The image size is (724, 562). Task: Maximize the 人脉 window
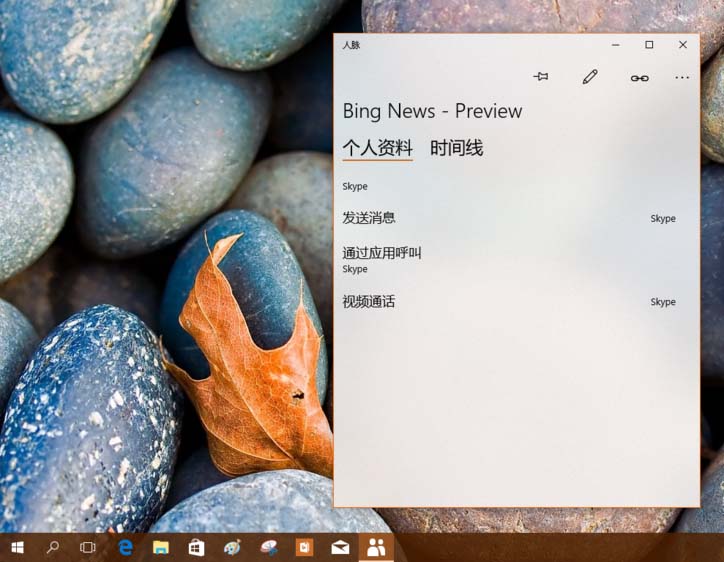pos(649,45)
